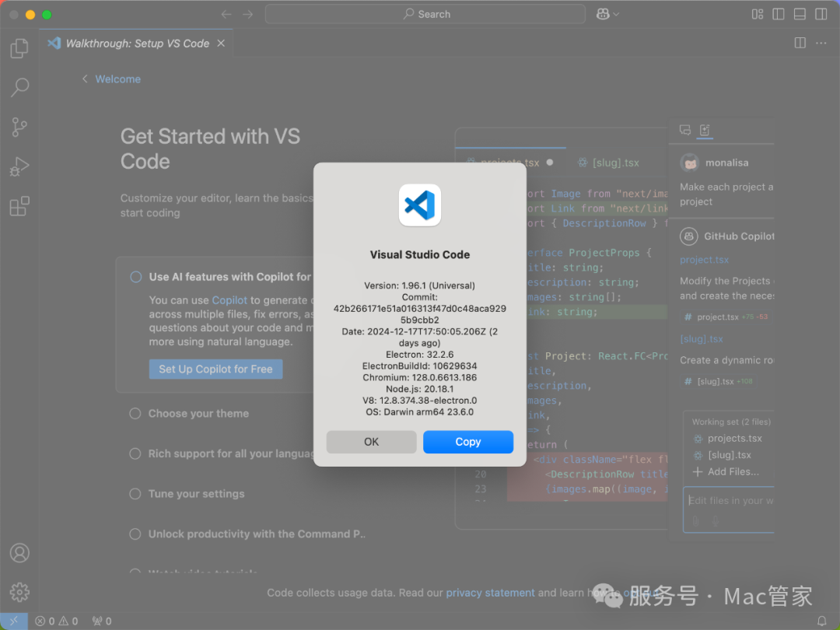
Task: Select 'Use AI features with Copilot' step circle
Action: click(136, 277)
